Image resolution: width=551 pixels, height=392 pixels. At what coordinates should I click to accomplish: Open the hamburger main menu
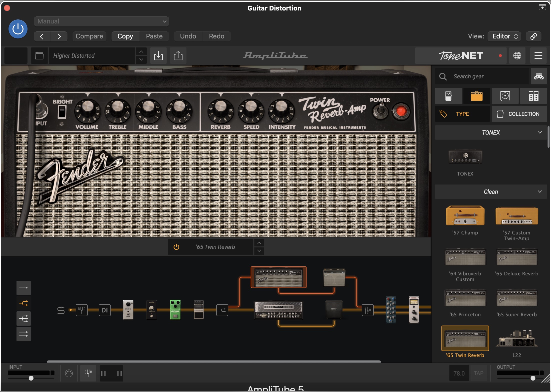click(538, 55)
